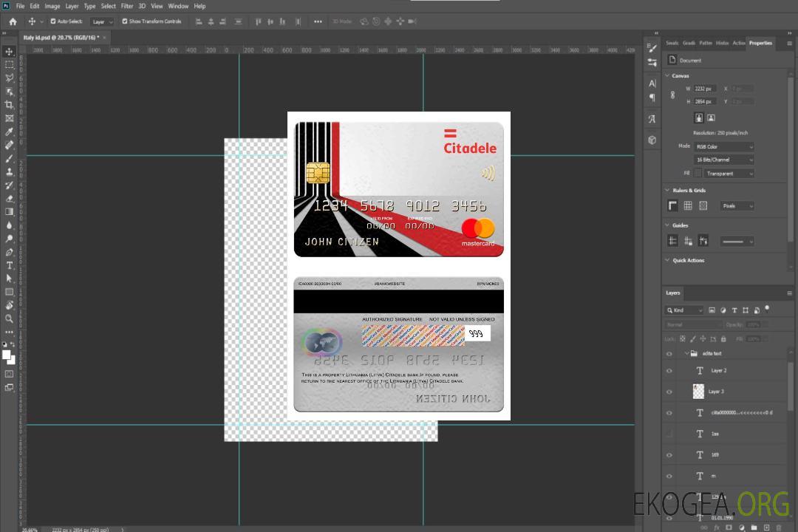Open the three-dots more align options
The image size is (798, 532).
pos(318,21)
